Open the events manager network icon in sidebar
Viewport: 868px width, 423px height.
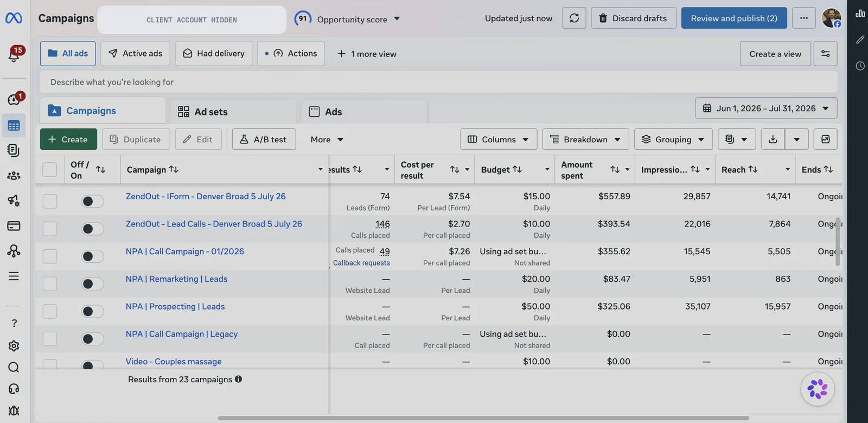pyautogui.click(x=14, y=250)
